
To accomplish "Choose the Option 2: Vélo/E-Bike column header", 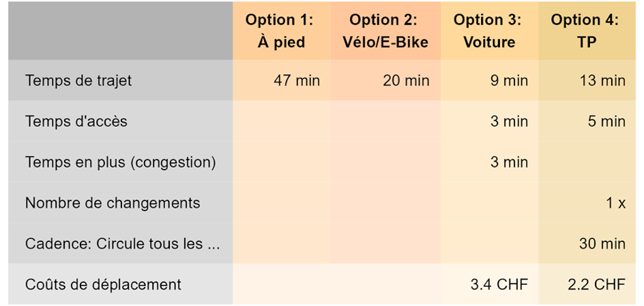I will pos(385,31).
